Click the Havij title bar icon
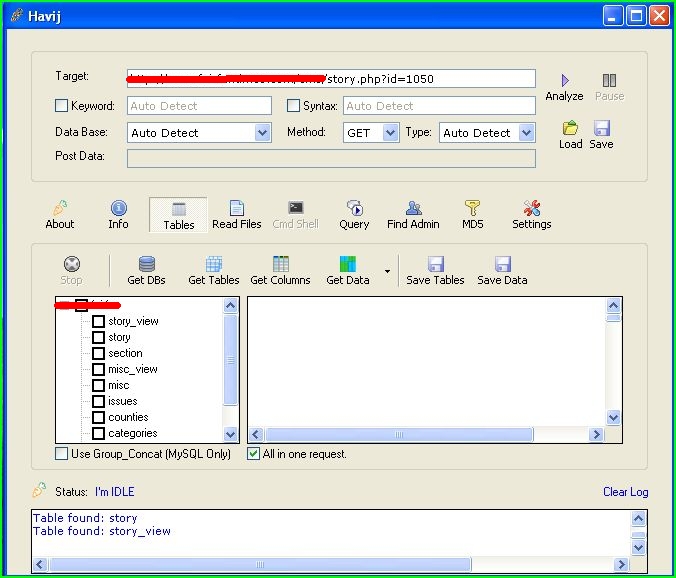Viewport: 676px width, 578px height. click(x=16, y=16)
